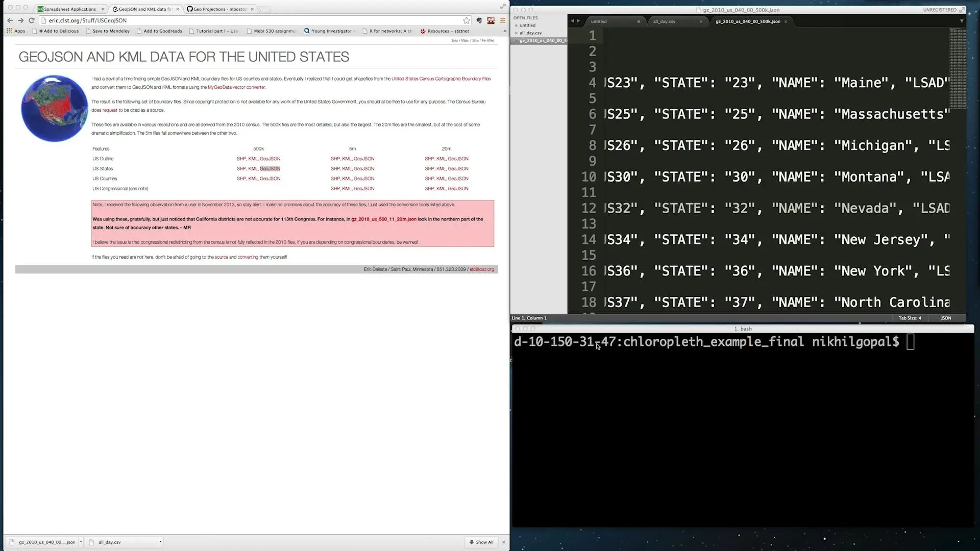Reload the current web page
980x551 pixels.
pos(32,20)
